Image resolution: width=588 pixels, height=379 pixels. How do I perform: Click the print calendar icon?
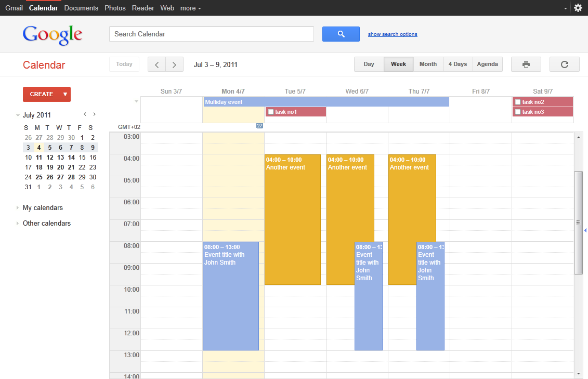click(526, 64)
